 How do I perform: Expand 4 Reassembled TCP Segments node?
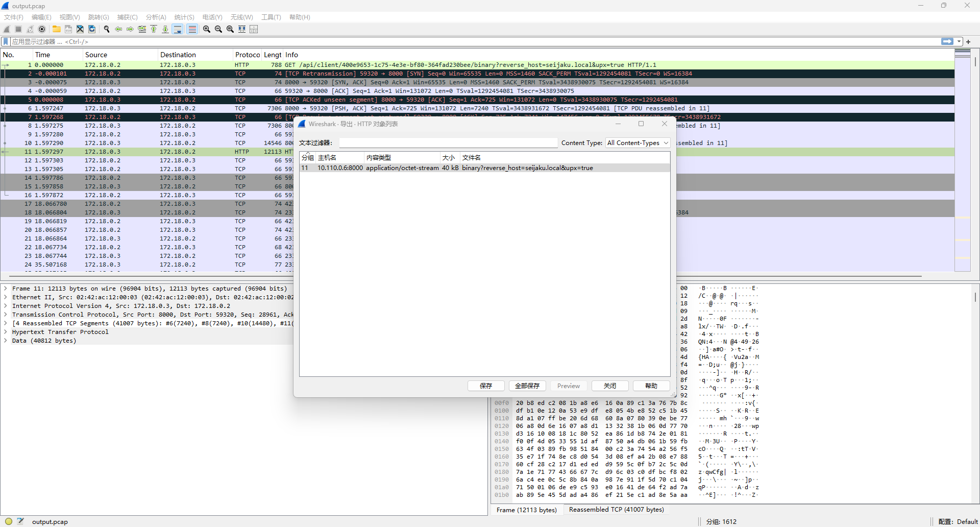click(x=6, y=323)
